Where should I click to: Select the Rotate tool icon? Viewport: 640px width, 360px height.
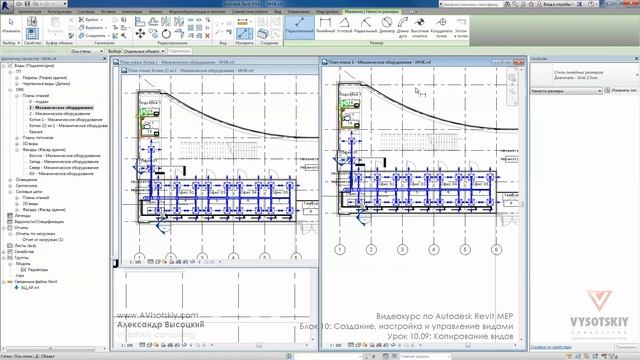click(x=166, y=33)
